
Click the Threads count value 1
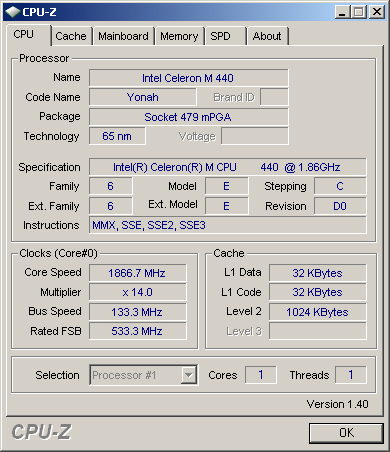coord(351,375)
